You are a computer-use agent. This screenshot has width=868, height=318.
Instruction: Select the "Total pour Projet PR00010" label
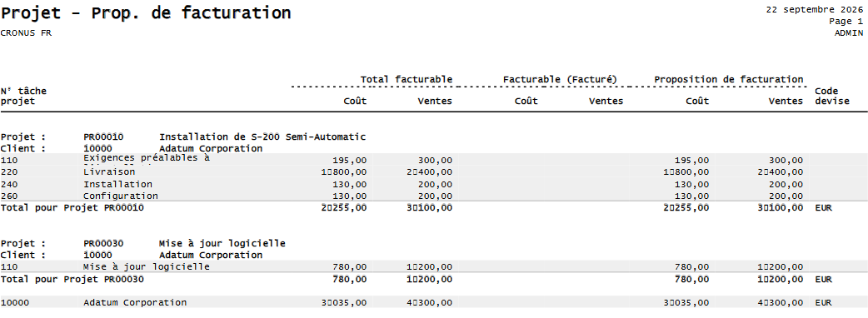(x=72, y=208)
